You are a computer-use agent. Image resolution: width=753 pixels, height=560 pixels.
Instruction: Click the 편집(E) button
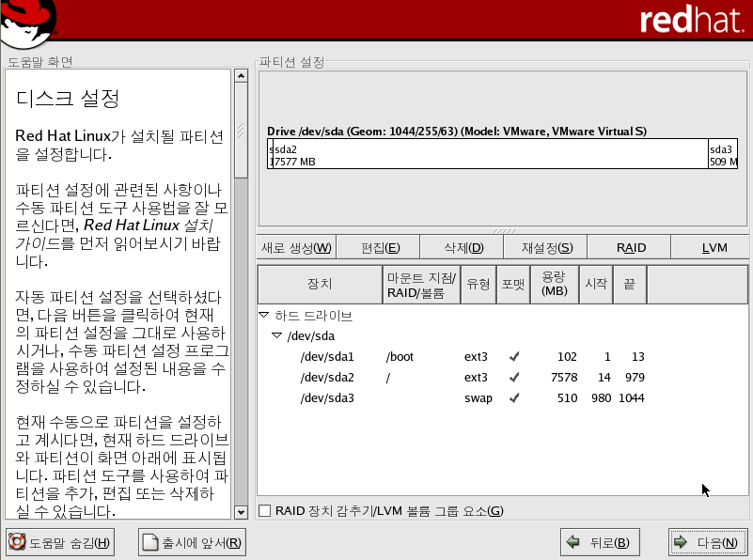tap(380, 248)
